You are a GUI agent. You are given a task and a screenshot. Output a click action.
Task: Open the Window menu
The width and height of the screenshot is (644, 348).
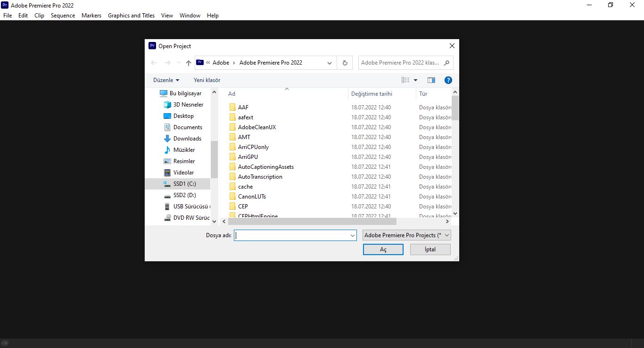[190, 16]
